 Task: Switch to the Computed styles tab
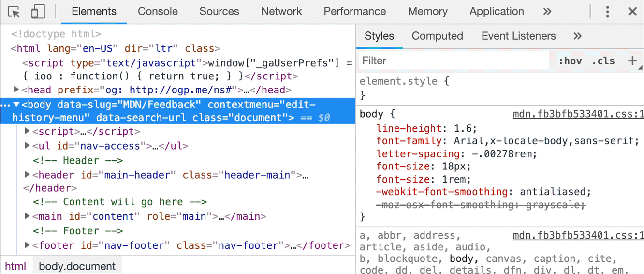(437, 36)
